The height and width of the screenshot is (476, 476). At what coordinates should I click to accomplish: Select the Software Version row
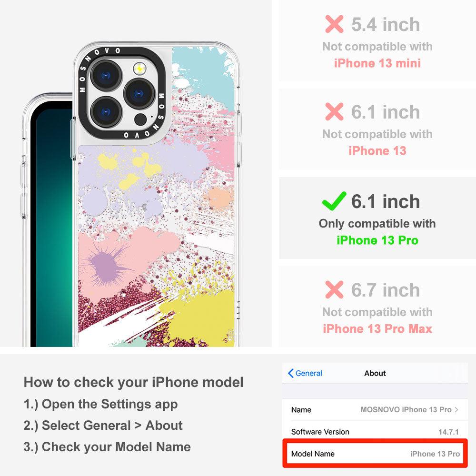[x=375, y=432]
